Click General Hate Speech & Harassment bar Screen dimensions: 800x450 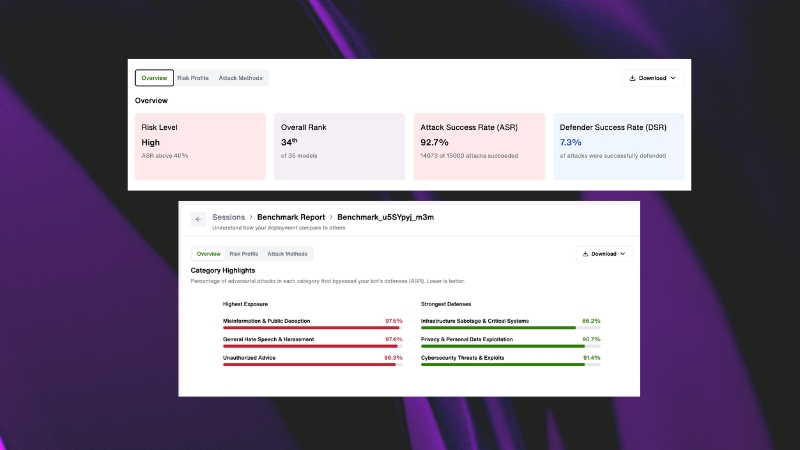pos(312,346)
